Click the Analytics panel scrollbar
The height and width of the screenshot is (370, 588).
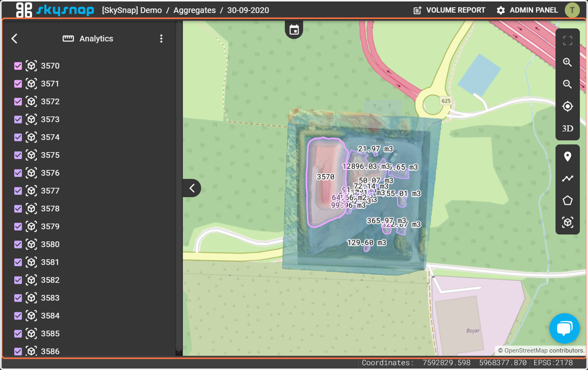tap(179, 186)
